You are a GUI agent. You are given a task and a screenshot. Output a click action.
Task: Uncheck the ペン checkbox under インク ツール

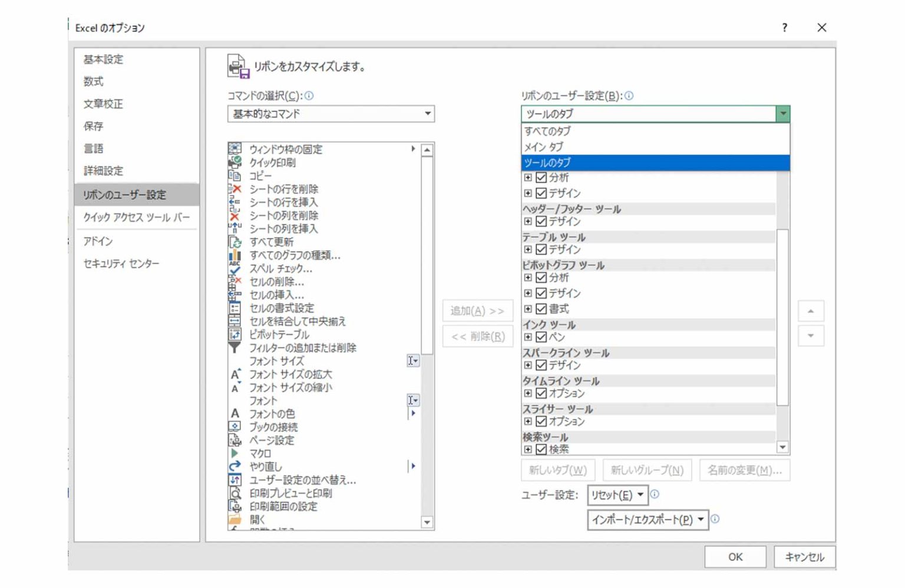coord(541,337)
